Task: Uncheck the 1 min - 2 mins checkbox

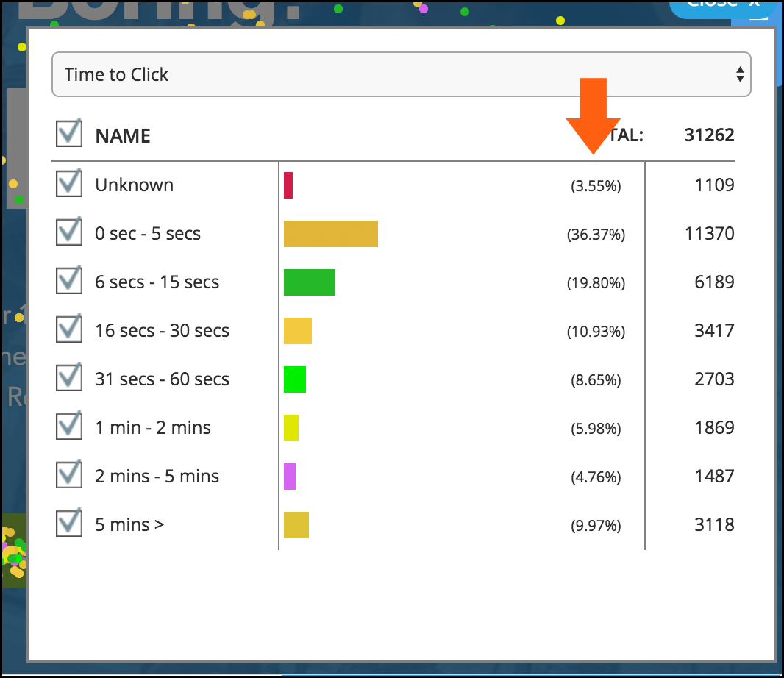Action: [69, 427]
